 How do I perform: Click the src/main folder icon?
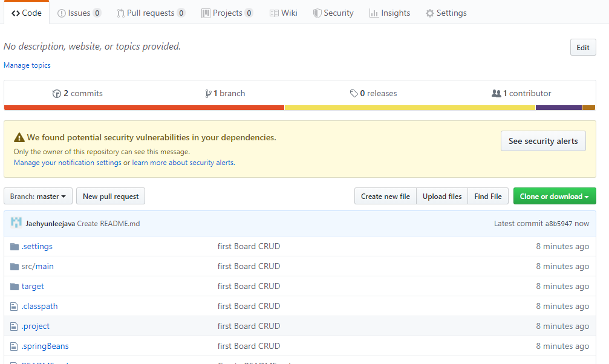click(15, 267)
